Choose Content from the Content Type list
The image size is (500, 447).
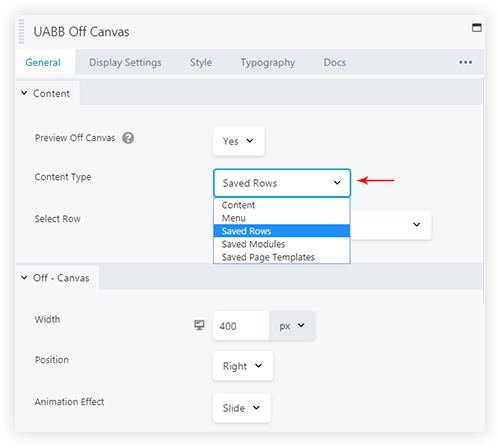click(282, 205)
